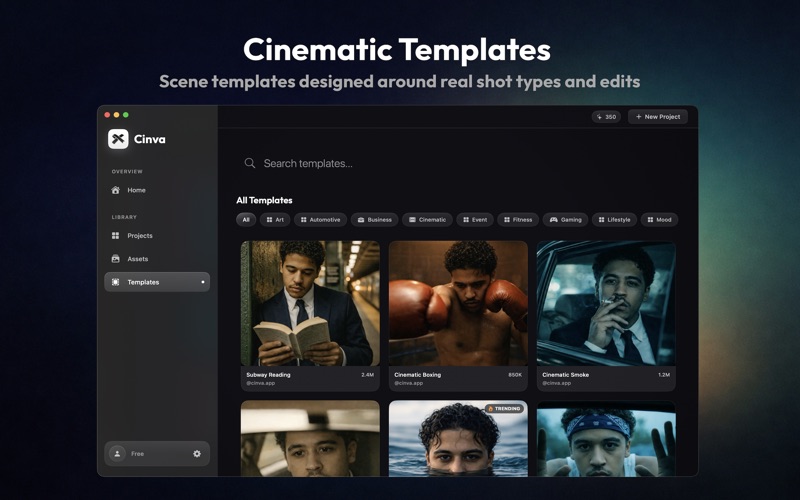Filter templates by Cinematic
Image resolution: width=800 pixels, height=500 pixels.
427,220
